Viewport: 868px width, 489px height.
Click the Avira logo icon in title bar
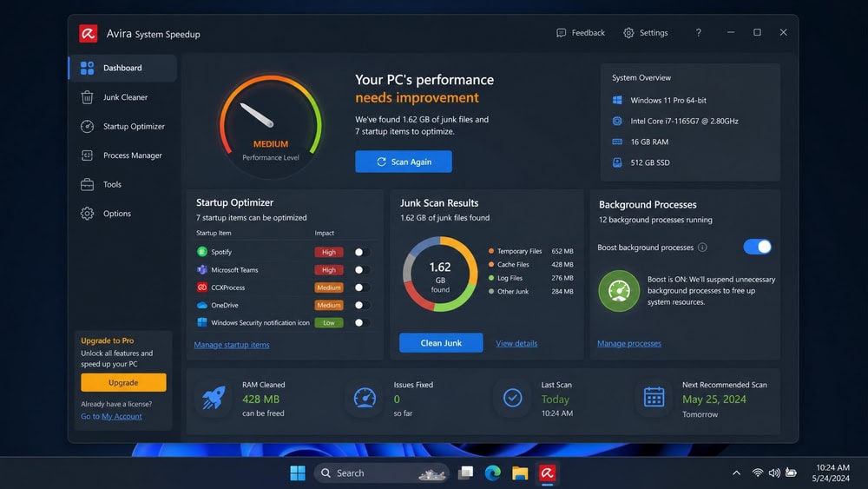(88, 33)
